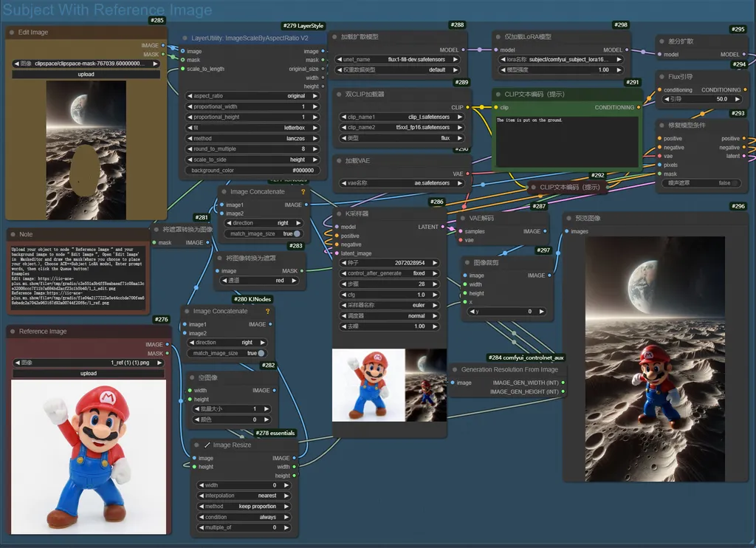Click the background_color #000000 field

(252, 171)
